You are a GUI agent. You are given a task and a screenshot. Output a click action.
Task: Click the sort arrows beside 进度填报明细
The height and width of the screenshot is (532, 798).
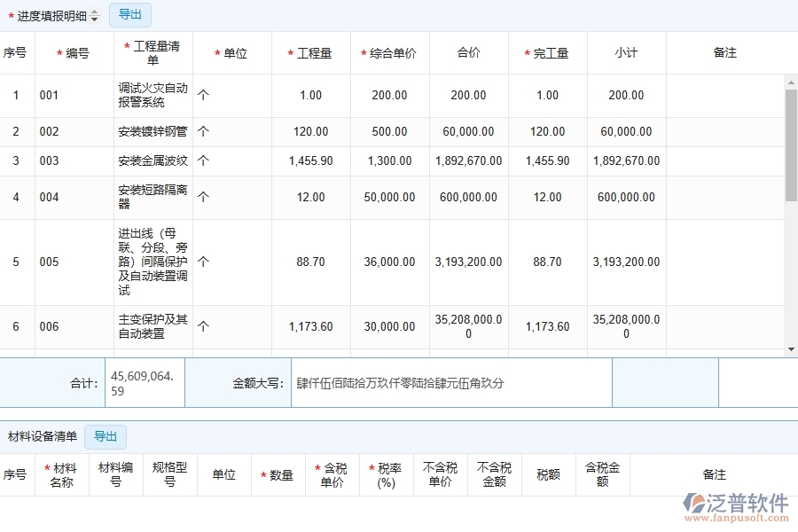pyautogui.click(x=95, y=16)
